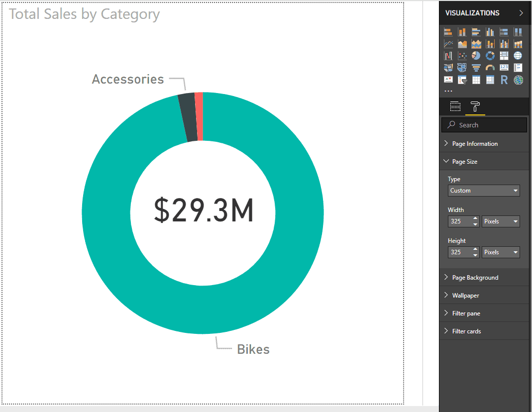
Task: Click the teal Bikes donut segment
Action: click(x=299, y=213)
